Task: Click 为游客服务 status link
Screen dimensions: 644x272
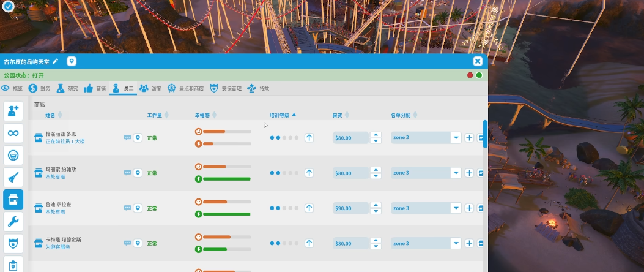Action: [57, 247]
